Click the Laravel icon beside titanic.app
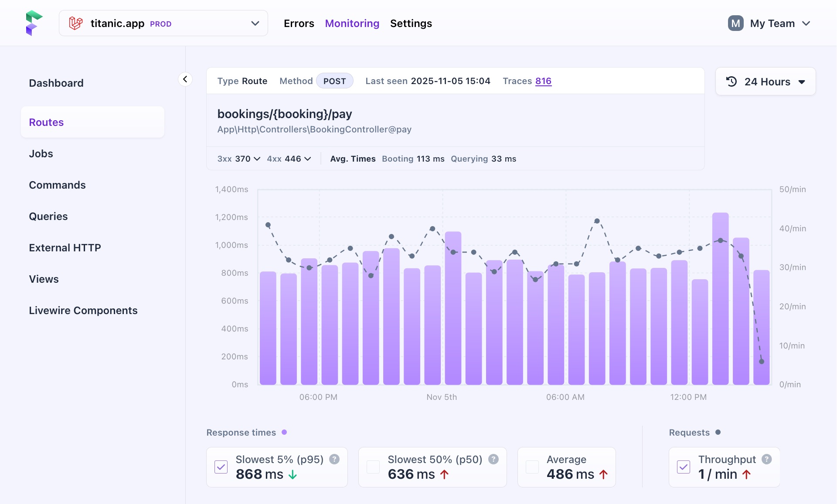This screenshot has width=837, height=504. click(76, 23)
